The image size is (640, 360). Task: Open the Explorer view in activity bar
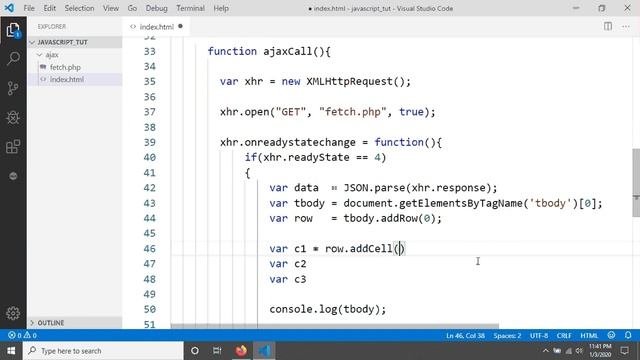(x=13, y=30)
